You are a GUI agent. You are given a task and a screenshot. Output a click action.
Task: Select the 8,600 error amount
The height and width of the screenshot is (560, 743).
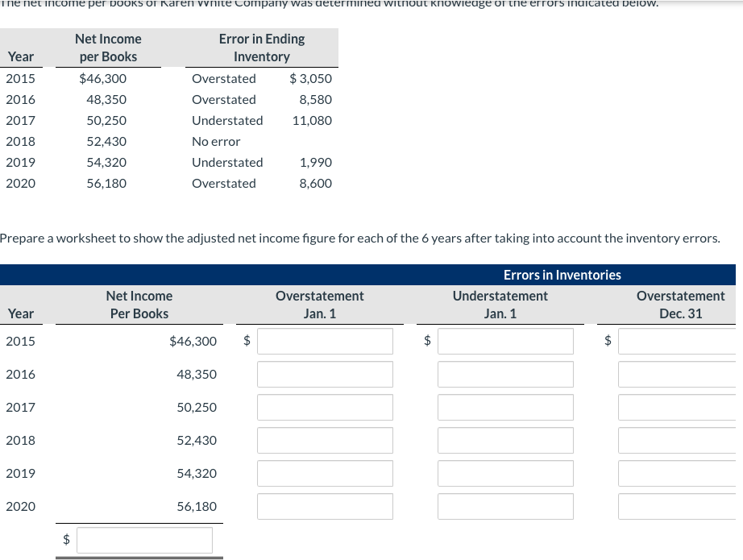pos(316,183)
